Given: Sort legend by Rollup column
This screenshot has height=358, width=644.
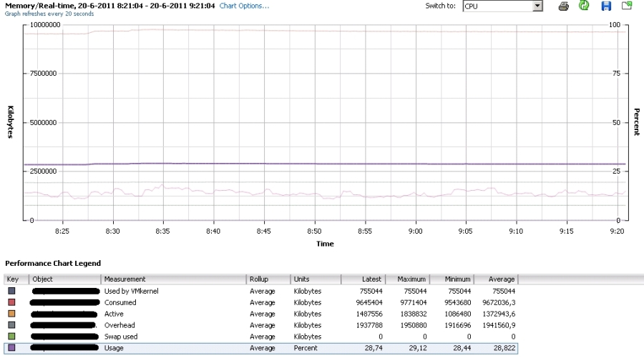Looking at the screenshot, I should pyautogui.click(x=268, y=279).
